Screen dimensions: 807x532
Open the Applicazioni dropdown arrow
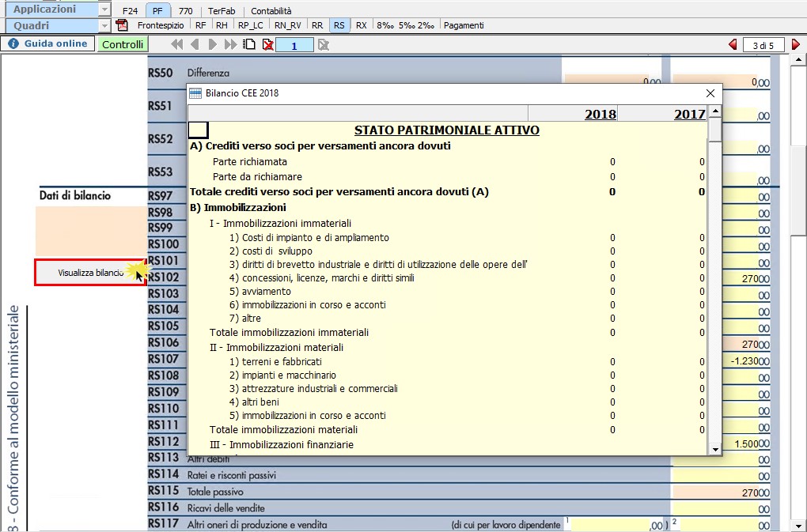pyautogui.click(x=104, y=9)
